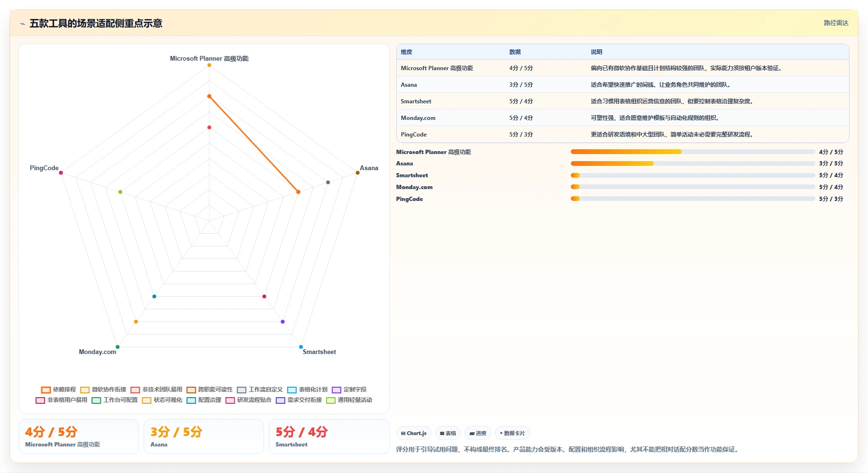Image resolution: width=868 pixels, height=473 pixels.
Task: Click the footnote starting 评分用于引导试用问题
Action: click(x=568, y=450)
